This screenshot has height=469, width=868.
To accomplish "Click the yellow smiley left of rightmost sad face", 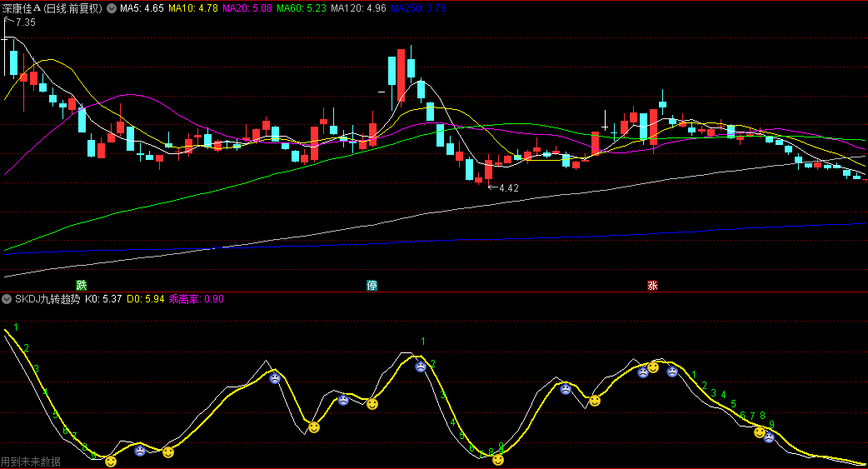I will 760,432.
